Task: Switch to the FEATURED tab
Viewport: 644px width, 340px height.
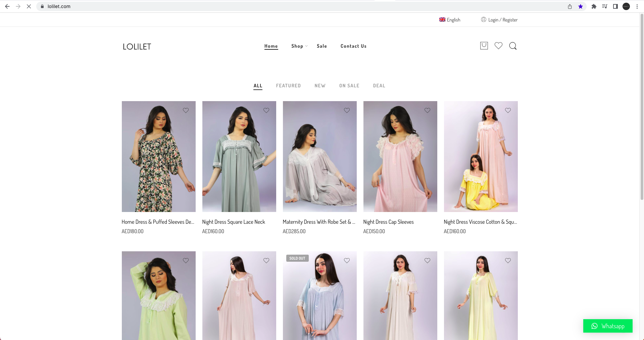Action: tap(288, 86)
